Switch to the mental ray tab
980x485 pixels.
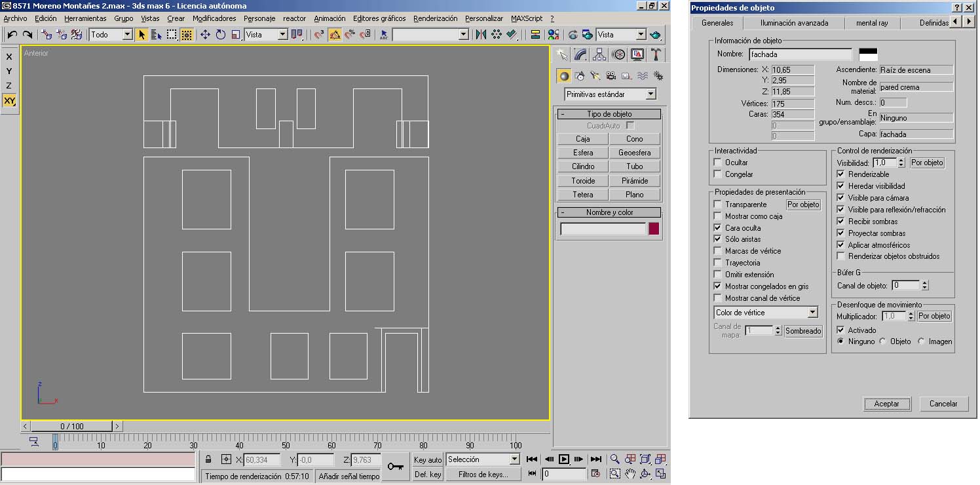pyautogui.click(x=871, y=22)
